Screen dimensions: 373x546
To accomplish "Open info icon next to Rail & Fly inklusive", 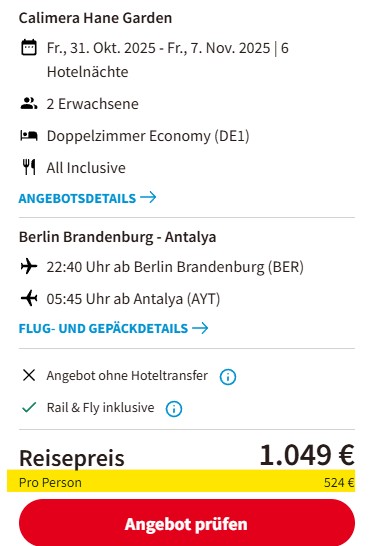I will click(174, 409).
